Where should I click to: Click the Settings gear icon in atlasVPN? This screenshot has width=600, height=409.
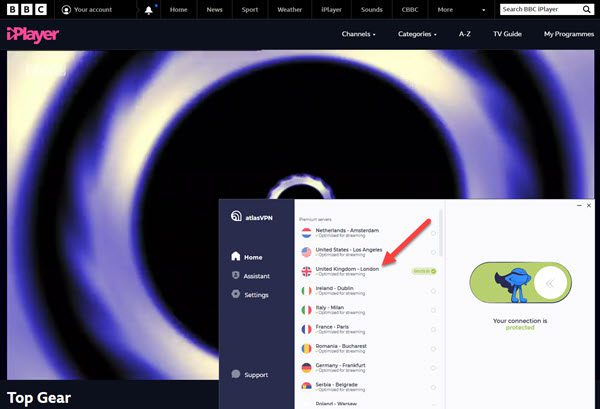236,294
